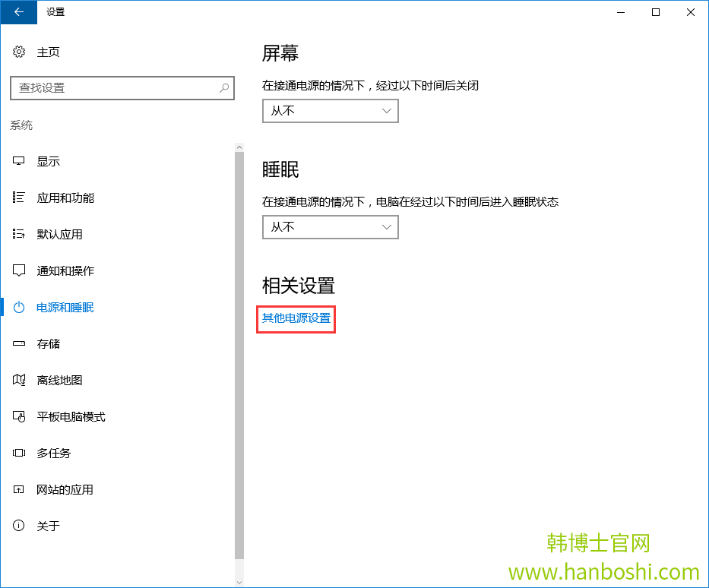709x588 pixels.
Task: Open the 关于 about page
Action: [46, 526]
